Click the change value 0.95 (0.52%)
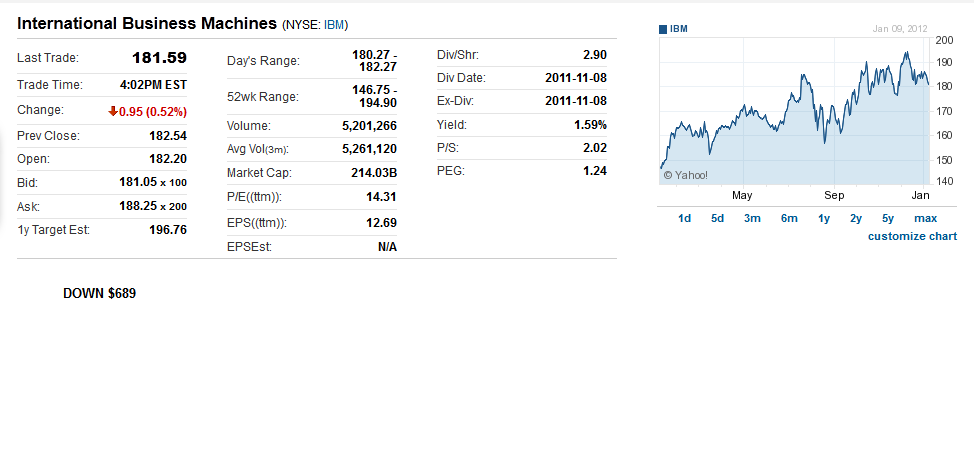This screenshot has width=974, height=460. tap(152, 112)
